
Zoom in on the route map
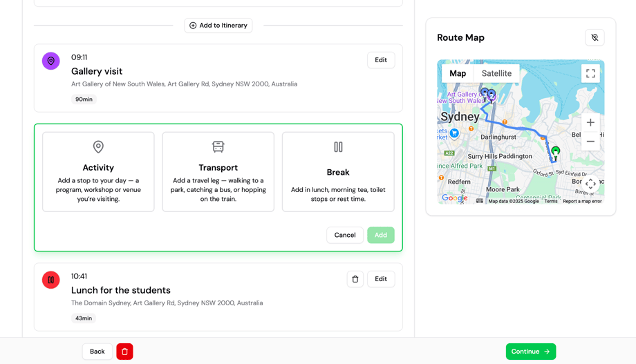[590, 123]
